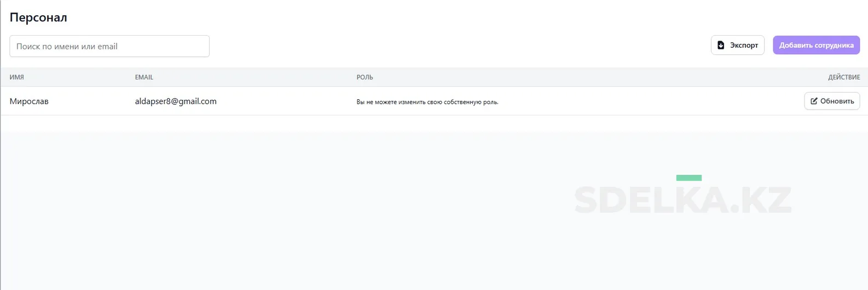Screen dimensions: 868x290
Task: Click the empty gray area below the table
Action: click(274, 208)
